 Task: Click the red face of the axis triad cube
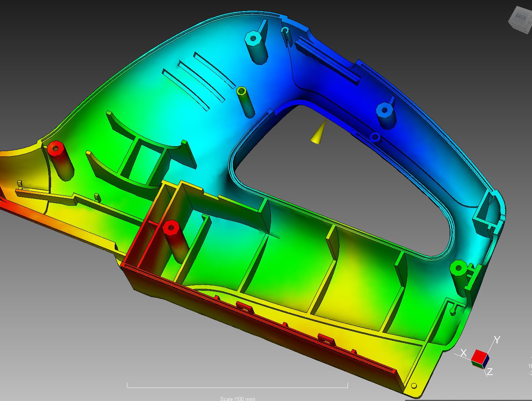[479, 356]
